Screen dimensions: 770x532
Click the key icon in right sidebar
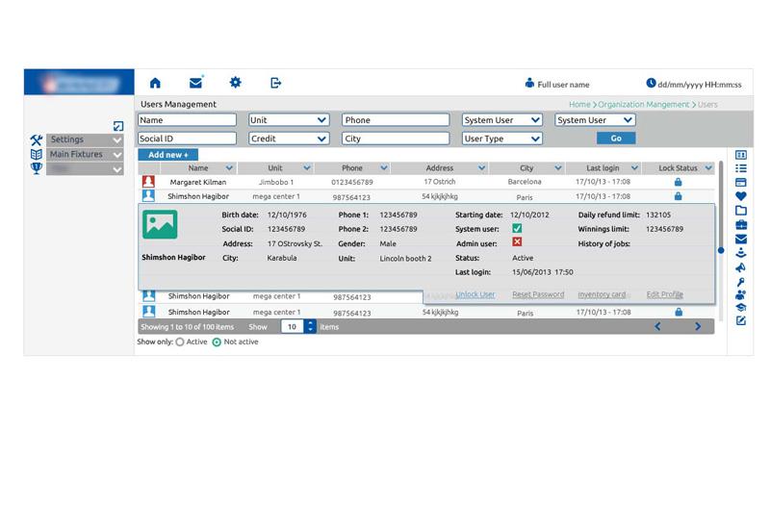click(x=740, y=282)
